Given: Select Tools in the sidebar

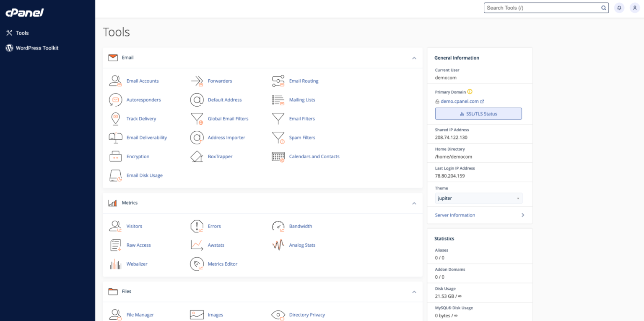Looking at the screenshot, I should [22, 33].
